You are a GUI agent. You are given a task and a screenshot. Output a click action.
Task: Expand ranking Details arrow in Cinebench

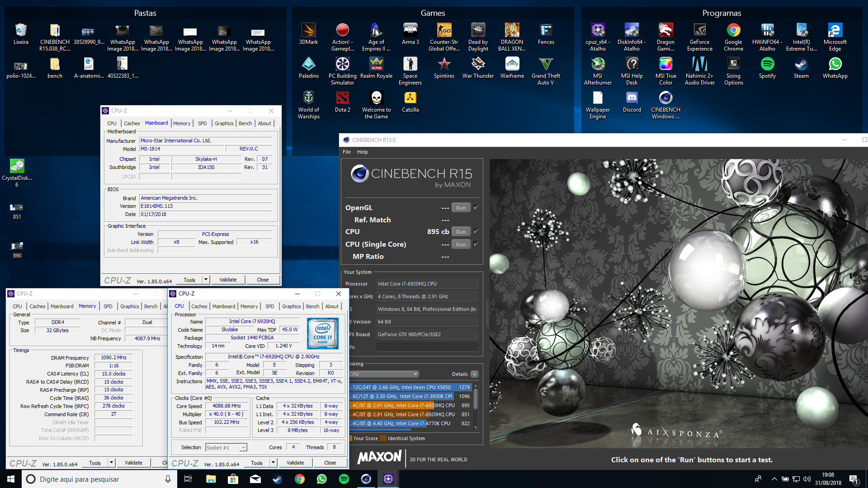pos(474,374)
